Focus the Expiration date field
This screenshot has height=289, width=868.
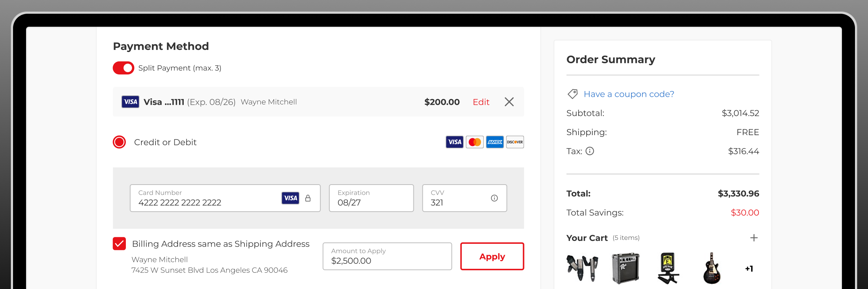click(x=371, y=198)
